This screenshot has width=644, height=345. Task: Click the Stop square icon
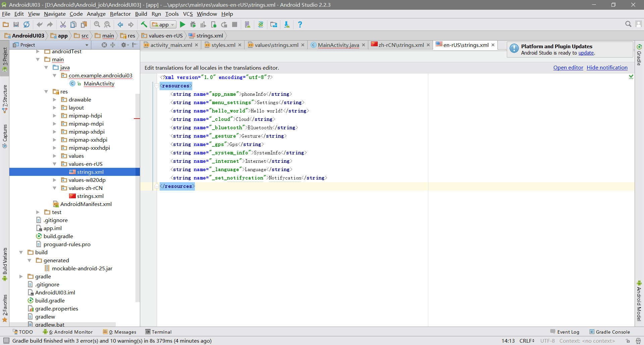(235, 24)
